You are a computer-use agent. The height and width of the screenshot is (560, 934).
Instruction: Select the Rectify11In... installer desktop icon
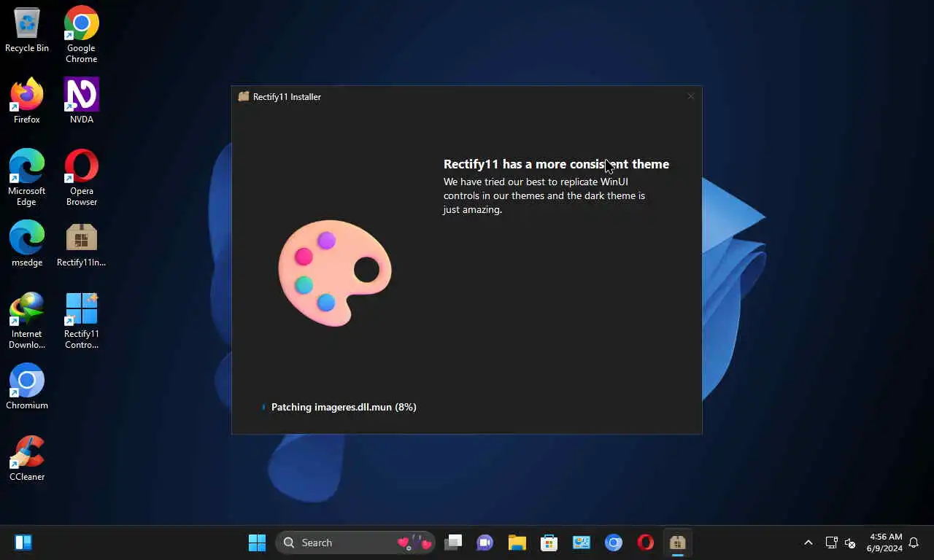click(81, 244)
